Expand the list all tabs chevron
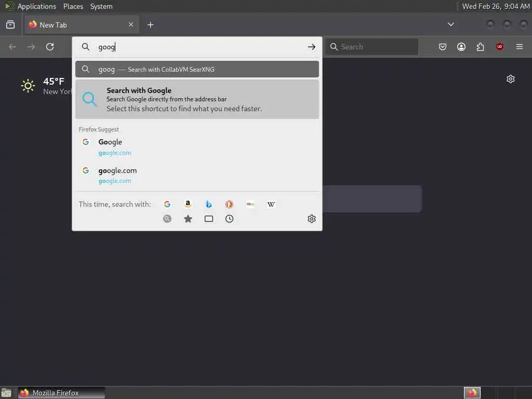Image resolution: width=532 pixels, height=399 pixels. pos(451,24)
